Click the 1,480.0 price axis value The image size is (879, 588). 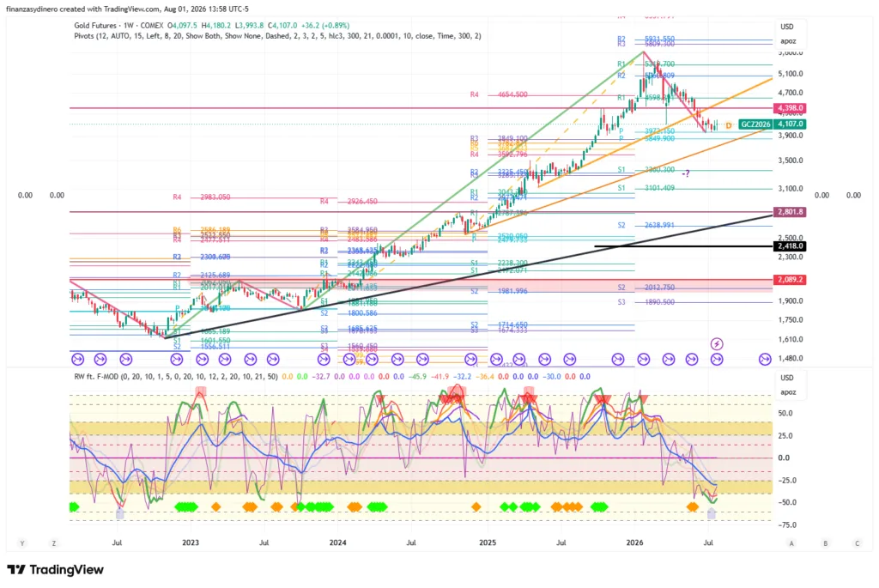click(x=791, y=358)
